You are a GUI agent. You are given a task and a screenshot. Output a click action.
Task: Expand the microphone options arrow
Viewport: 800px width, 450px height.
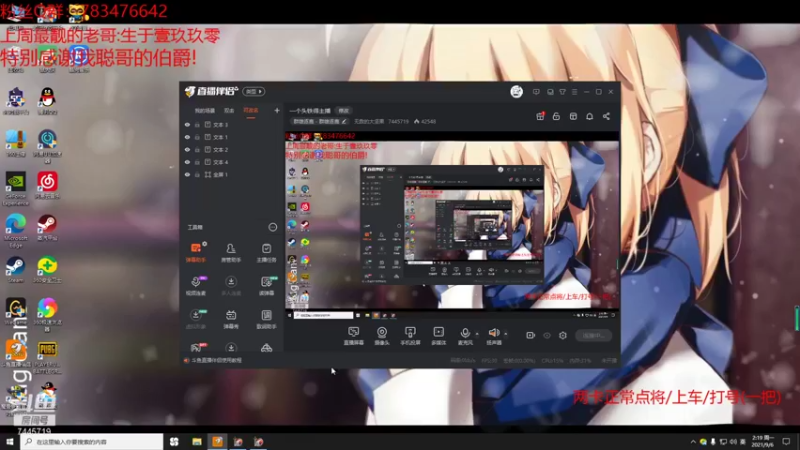coord(477,334)
